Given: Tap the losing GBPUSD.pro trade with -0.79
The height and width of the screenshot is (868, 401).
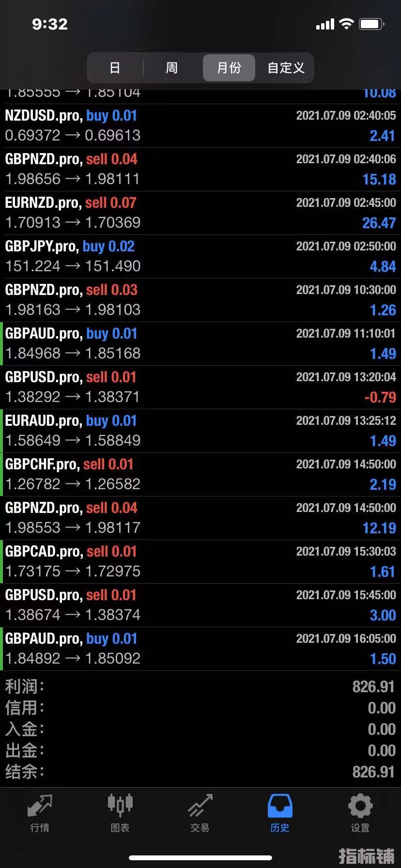Looking at the screenshot, I should (x=200, y=387).
